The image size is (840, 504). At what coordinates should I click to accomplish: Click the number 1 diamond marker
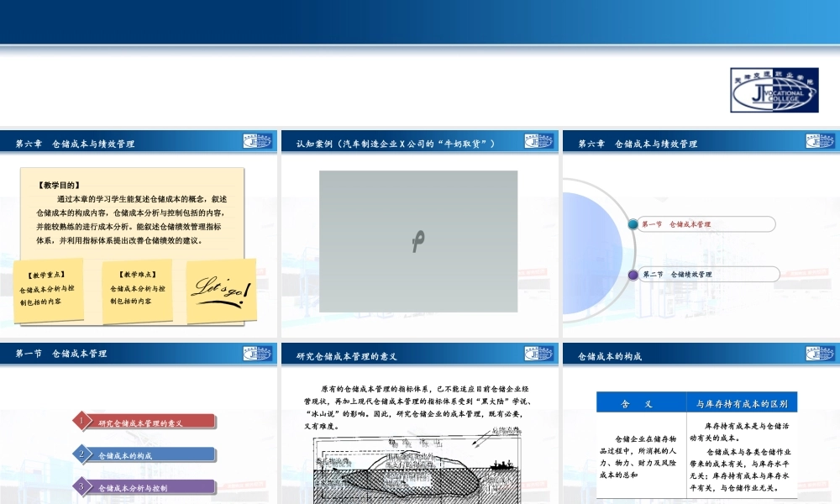point(82,419)
